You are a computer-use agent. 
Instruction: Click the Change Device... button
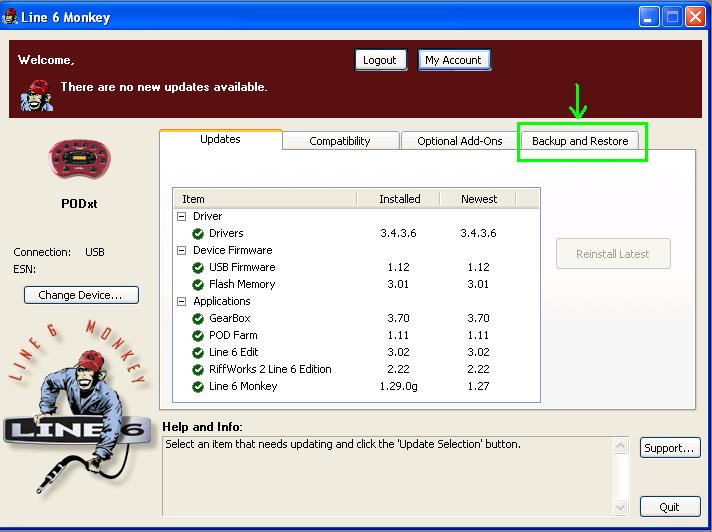point(81,295)
